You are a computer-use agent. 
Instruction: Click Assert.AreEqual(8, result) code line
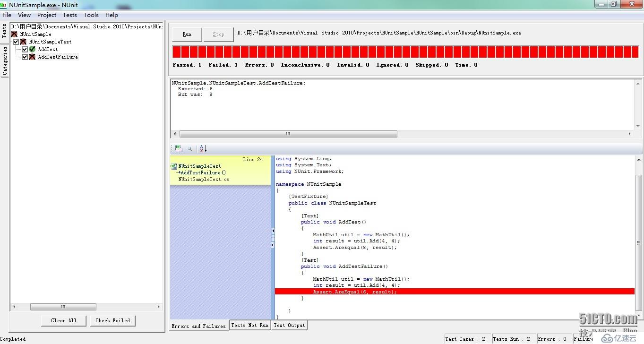point(355,247)
